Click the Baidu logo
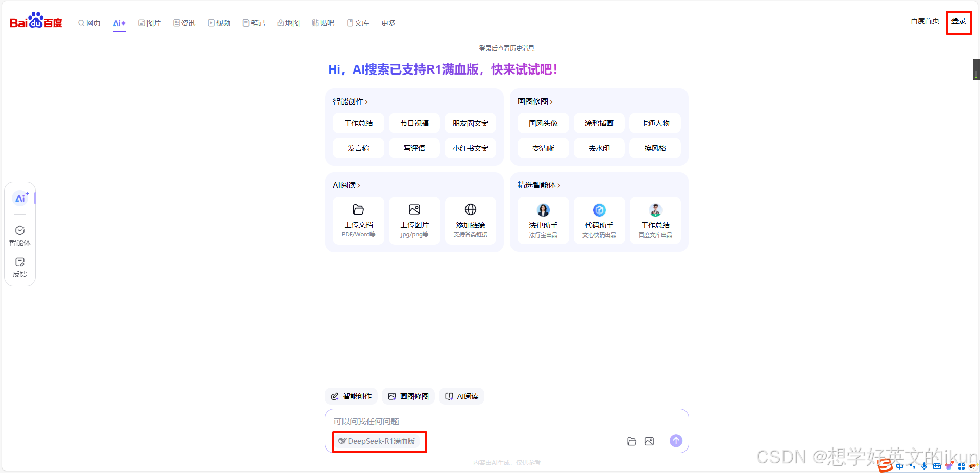Viewport: 980px width, 473px height. tap(36, 21)
